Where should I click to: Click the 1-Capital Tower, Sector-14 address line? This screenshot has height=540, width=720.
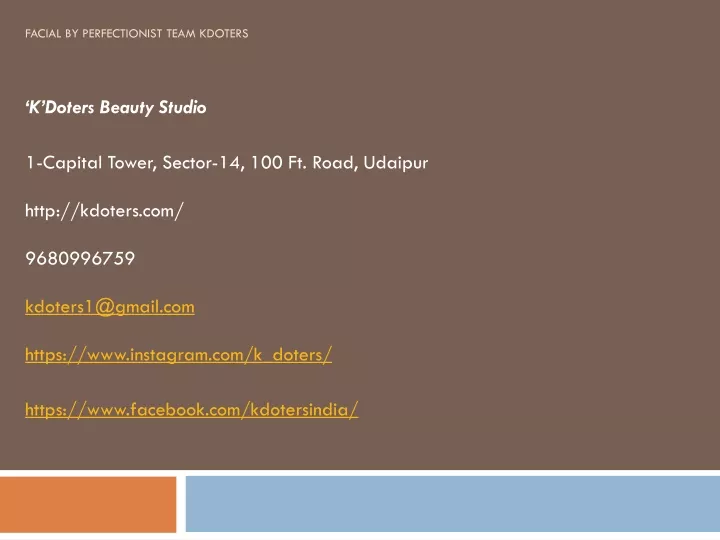click(x=227, y=163)
